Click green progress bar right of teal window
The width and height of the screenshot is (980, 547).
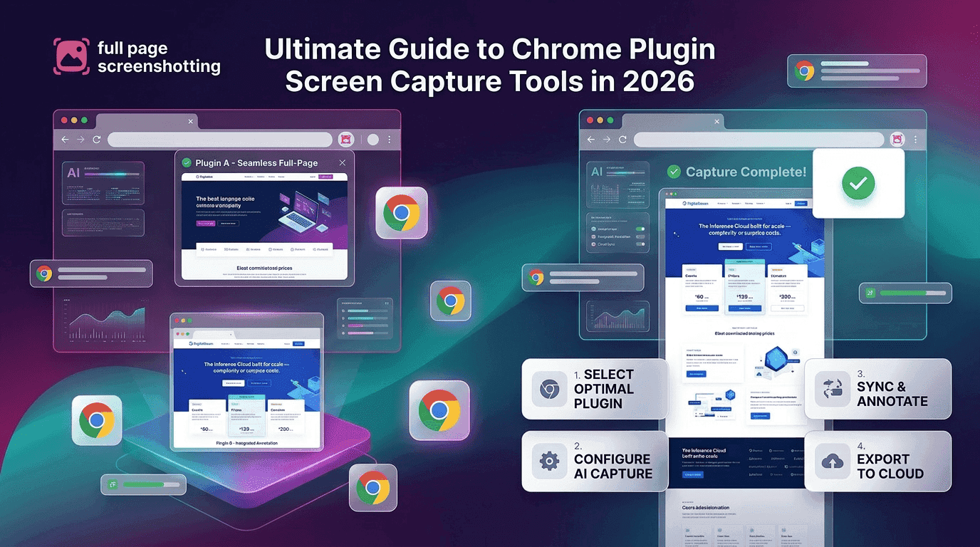tap(912, 293)
